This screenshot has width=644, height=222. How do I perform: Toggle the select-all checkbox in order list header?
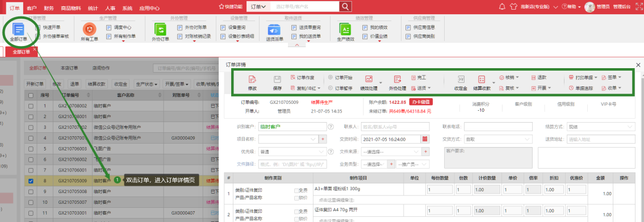(31, 95)
